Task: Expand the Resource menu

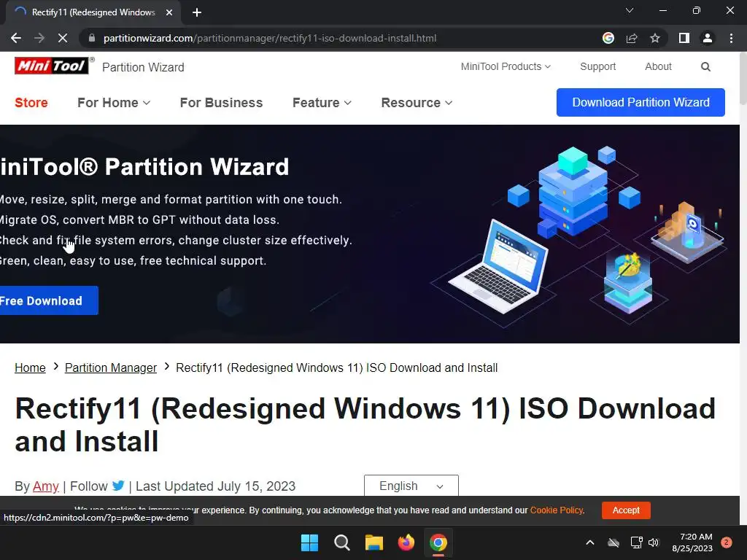Action: point(417,102)
